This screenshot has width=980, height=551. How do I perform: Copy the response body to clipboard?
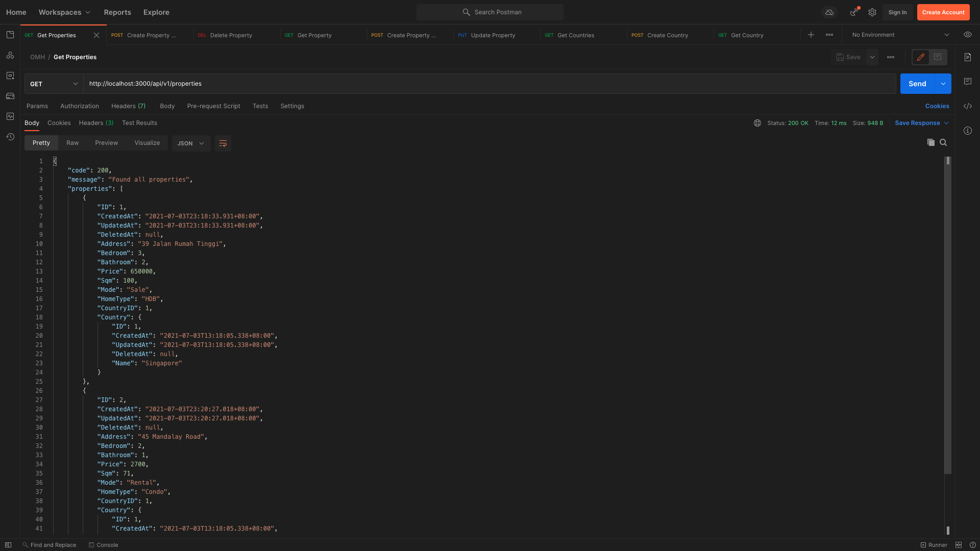(x=930, y=143)
